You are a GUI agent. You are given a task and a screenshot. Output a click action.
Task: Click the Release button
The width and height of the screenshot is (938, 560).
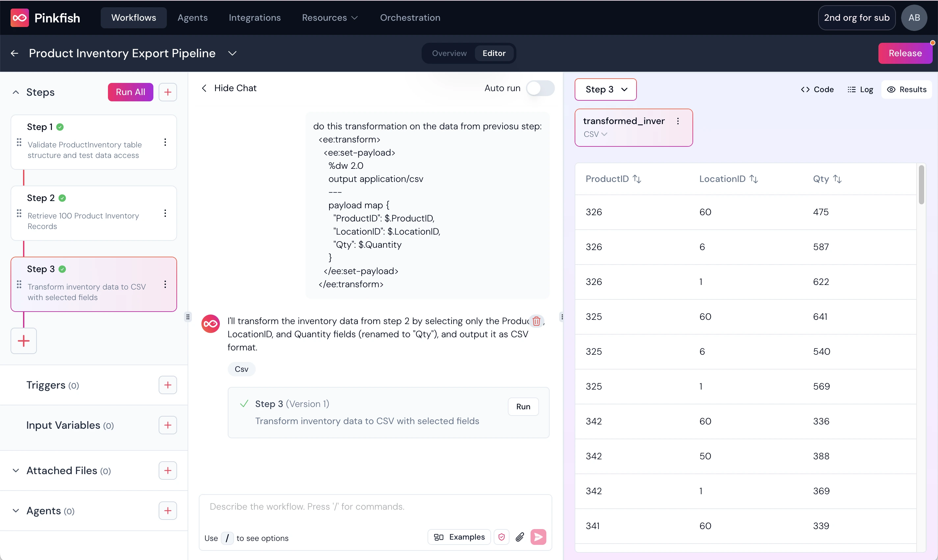click(x=905, y=53)
